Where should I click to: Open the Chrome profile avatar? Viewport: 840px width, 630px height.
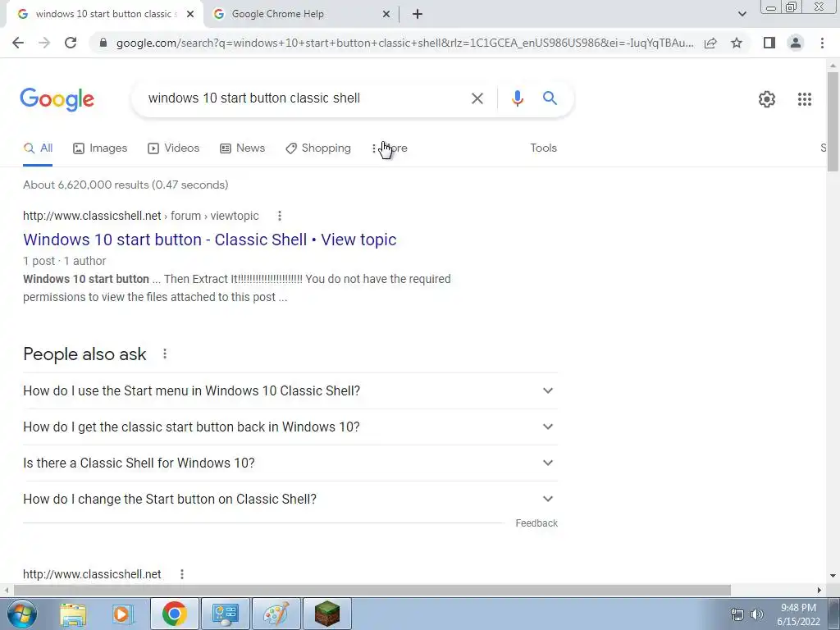point(796,43)
